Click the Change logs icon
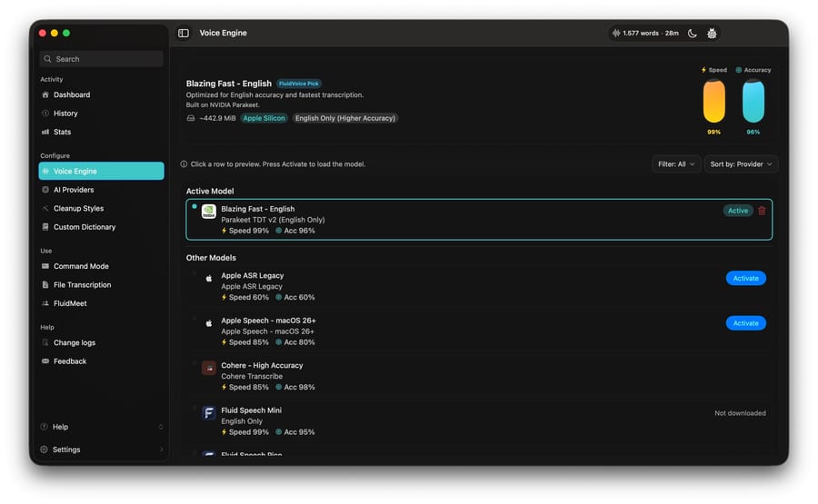 click(45, 343)
